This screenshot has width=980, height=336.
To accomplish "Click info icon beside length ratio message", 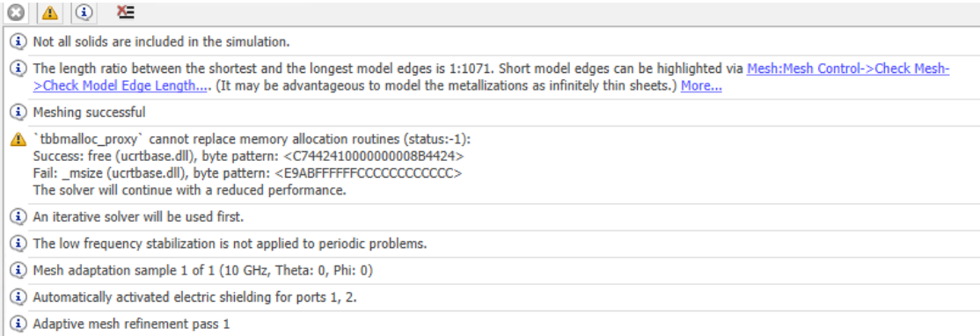I will (x=19, y=69).
